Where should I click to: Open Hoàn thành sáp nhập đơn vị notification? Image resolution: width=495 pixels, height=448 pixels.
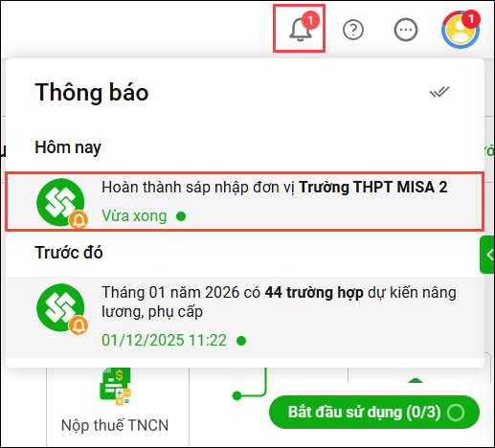pyautogui.click(x=245, y=201)
